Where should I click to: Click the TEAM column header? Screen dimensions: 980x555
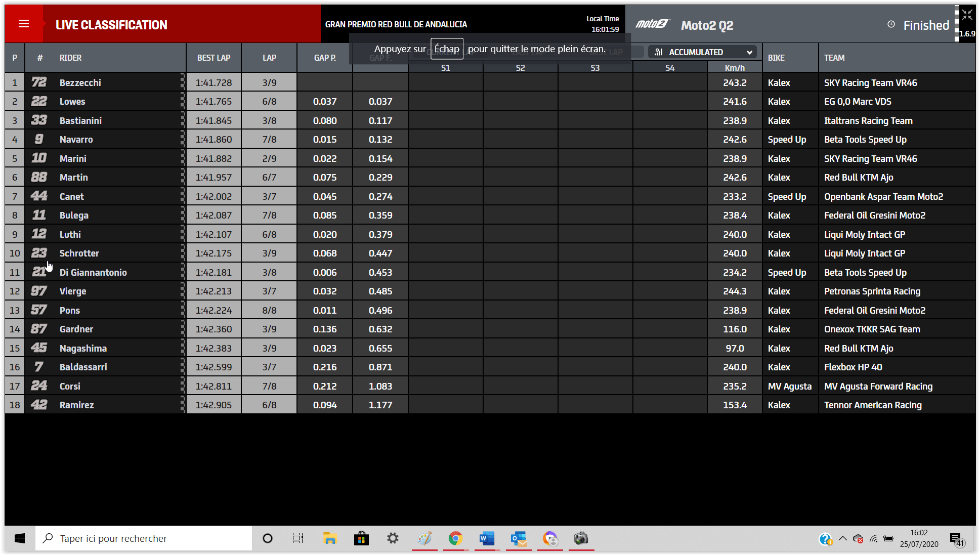click(834, 58)
